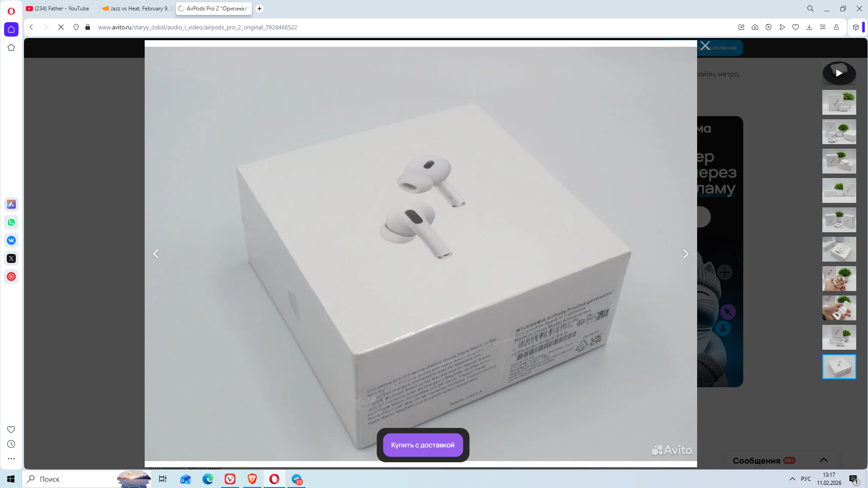The height and width of the screenshot is (488, 868).
Task: Add page to bookmarks heart icon
Action: tap(796, 27)
